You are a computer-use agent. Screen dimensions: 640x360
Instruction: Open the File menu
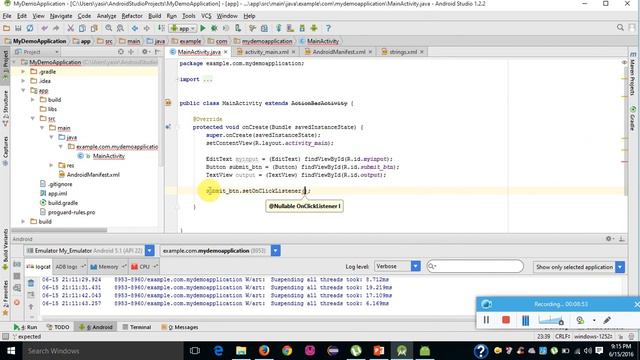coord(7,16)
